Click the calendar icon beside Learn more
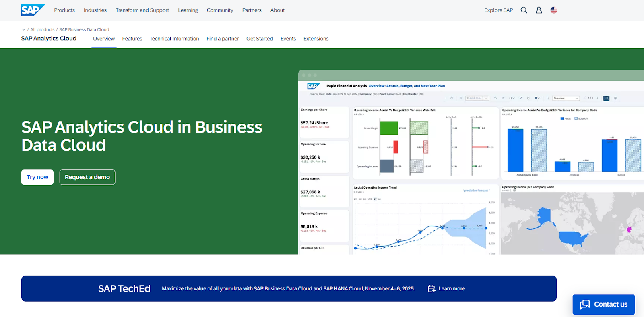644x317 pixels. [x=431, y=288]
